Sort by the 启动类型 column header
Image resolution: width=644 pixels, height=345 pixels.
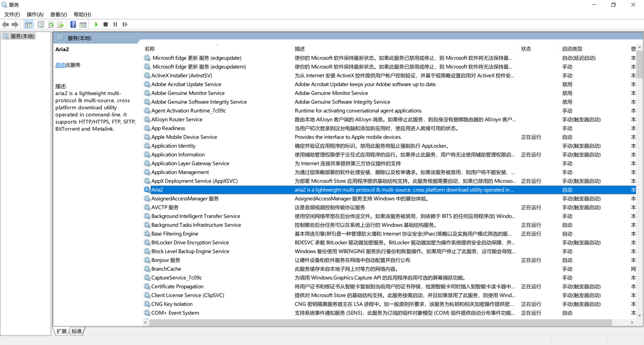click(x=593, y=49)
